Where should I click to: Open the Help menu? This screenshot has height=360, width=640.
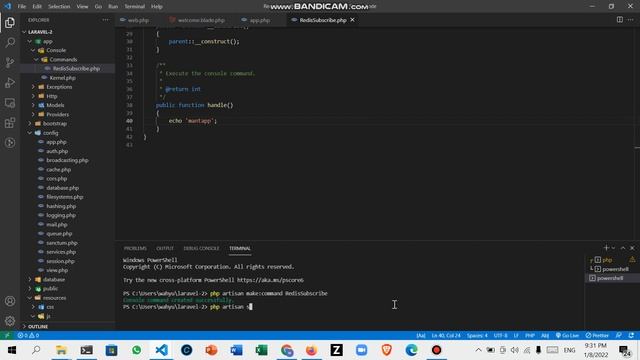tap(157, 7)
